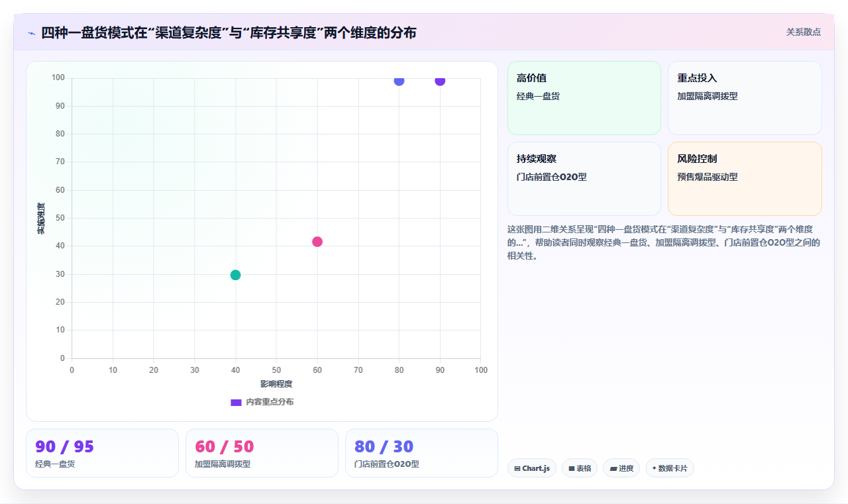Click the purple data point at x=90
Viewport: 848px width, 504px height.
point(440,81)
